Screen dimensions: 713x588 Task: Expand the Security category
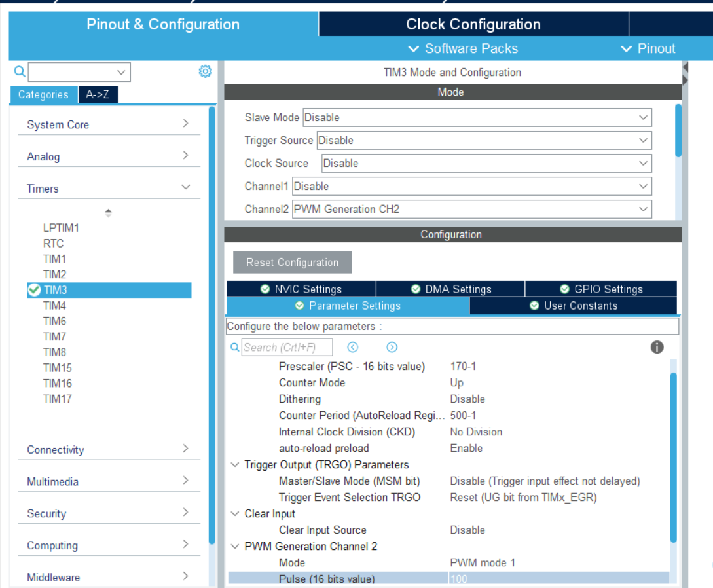tap(109, 513)
